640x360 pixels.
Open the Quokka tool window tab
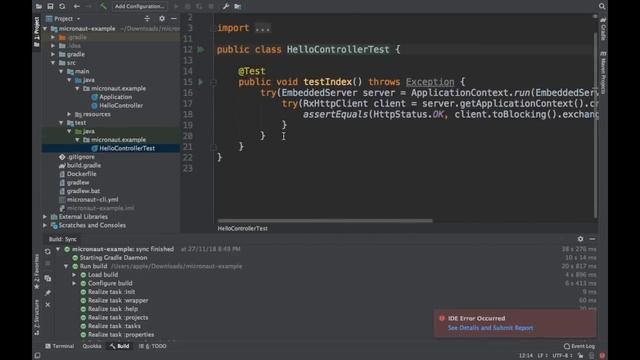92,346
